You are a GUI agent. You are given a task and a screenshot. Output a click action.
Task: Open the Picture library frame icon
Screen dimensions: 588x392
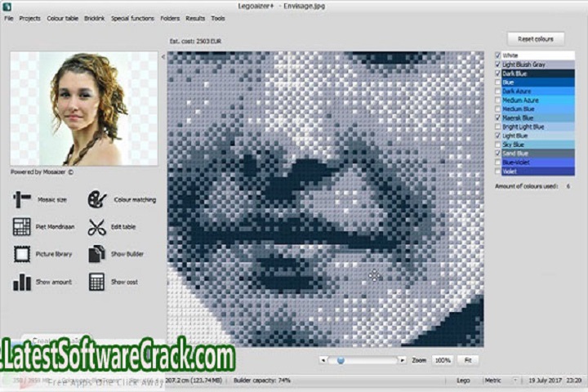(x=22, y=254)
